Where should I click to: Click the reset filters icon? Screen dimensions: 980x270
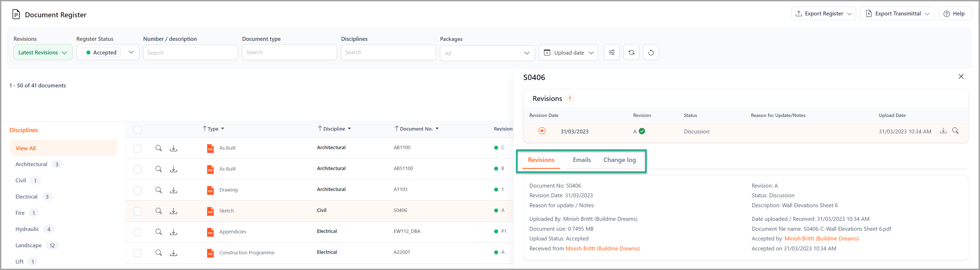coord(651,52)
